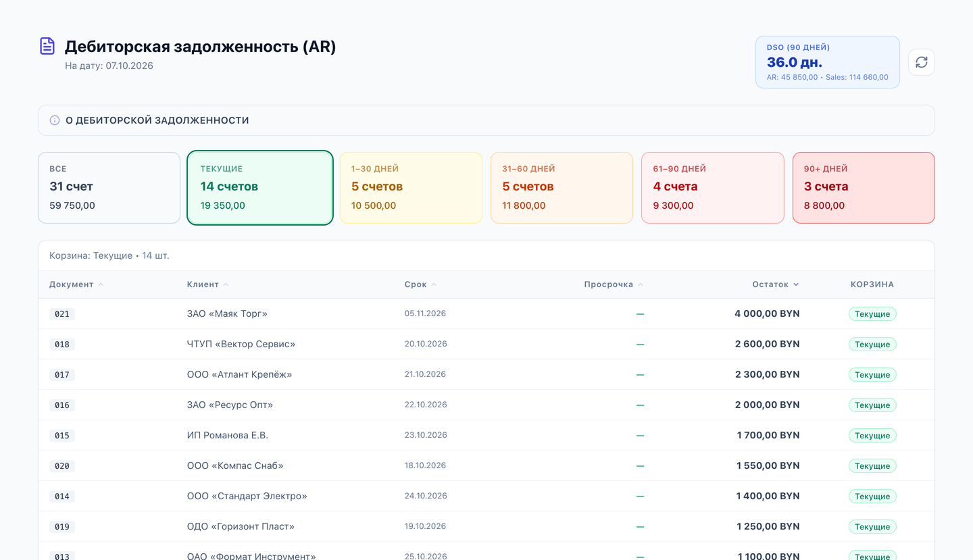Click the Корзина: Текущие • 14 шт. caption
The height and width of the screenshot is (560, 973).
109,256
